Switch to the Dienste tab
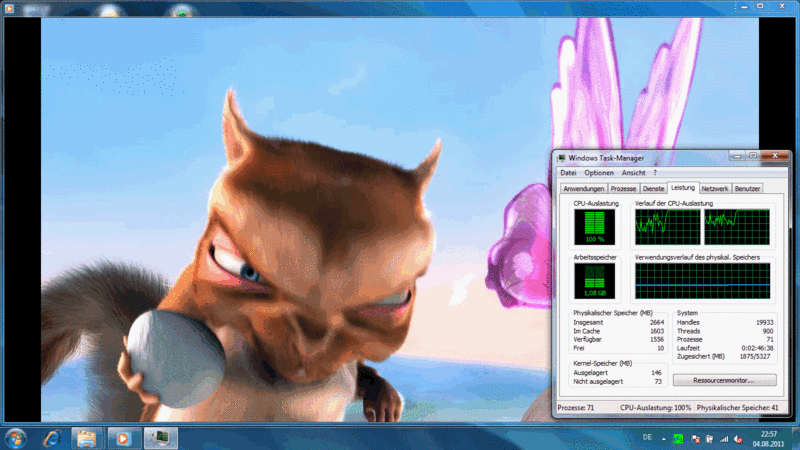The width and height of the screenshot is (800, 450). (x=654, y=189)
